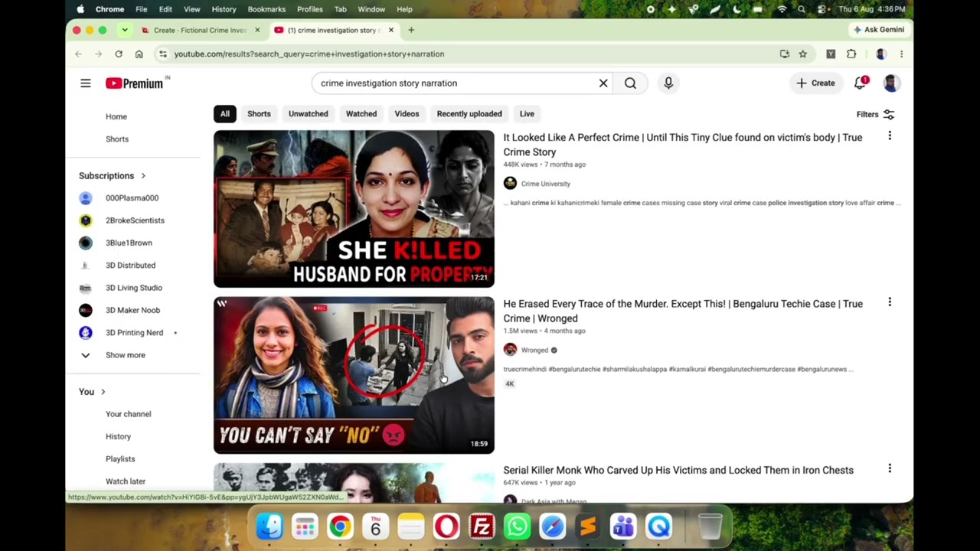Click the Chrome home button
This screenshot has width=980, height=551.
pos(139,54)
